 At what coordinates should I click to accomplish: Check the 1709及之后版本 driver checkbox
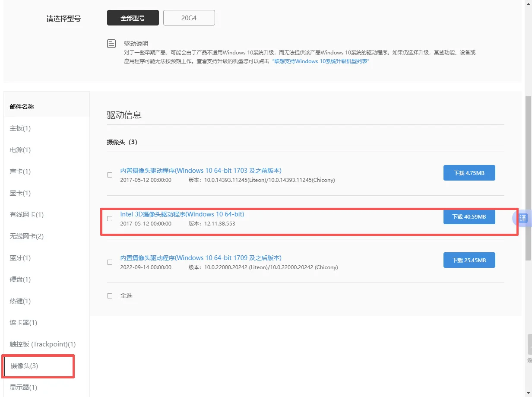110,262
